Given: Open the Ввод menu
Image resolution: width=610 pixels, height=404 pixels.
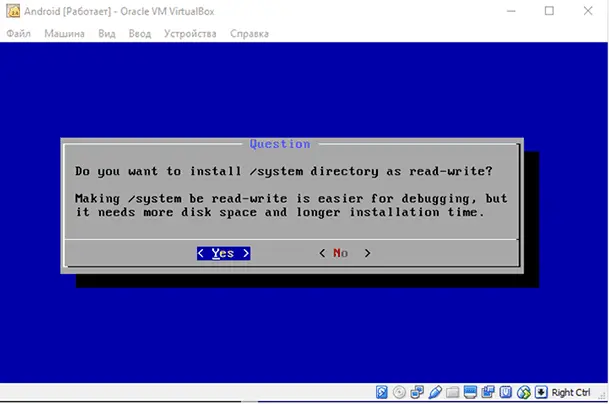Looking at the screenshot, I should 140,34.
